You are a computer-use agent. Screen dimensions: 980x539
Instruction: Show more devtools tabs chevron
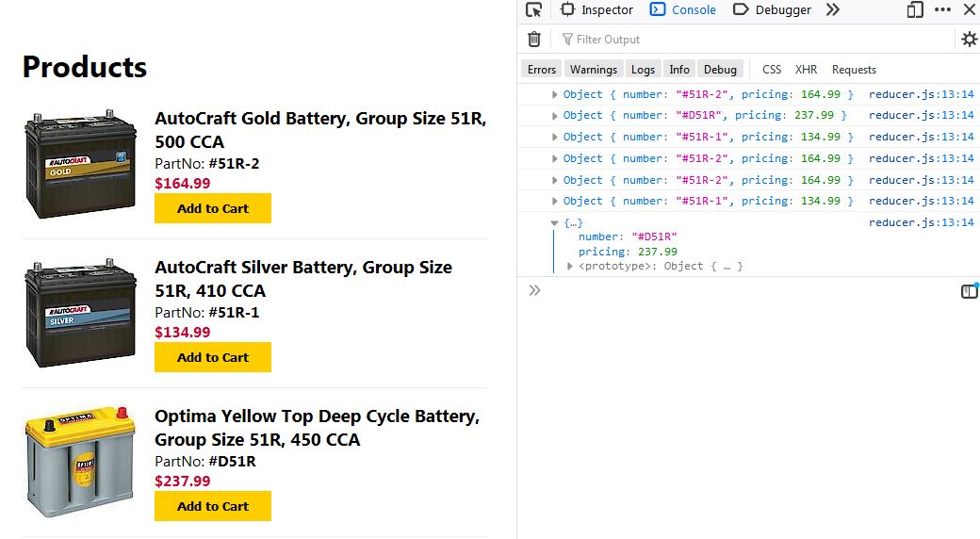pos(833,10)
